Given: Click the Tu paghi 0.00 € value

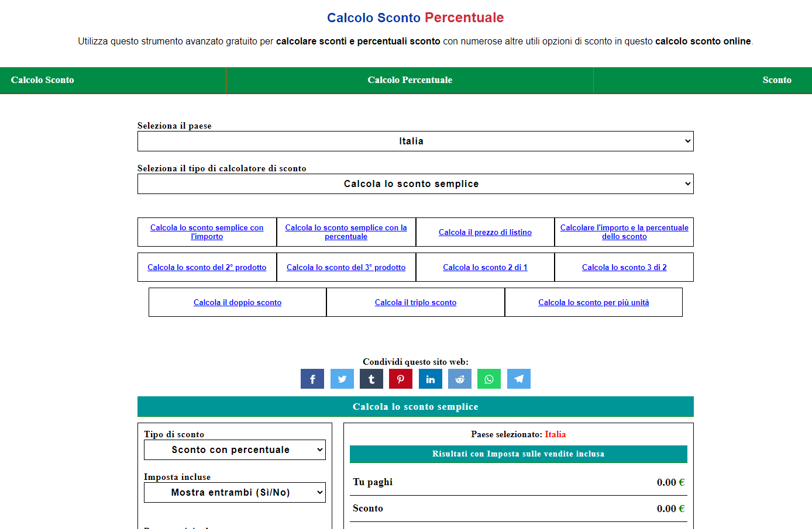Looking at the screenshot, I should click(x=670, y=482).
